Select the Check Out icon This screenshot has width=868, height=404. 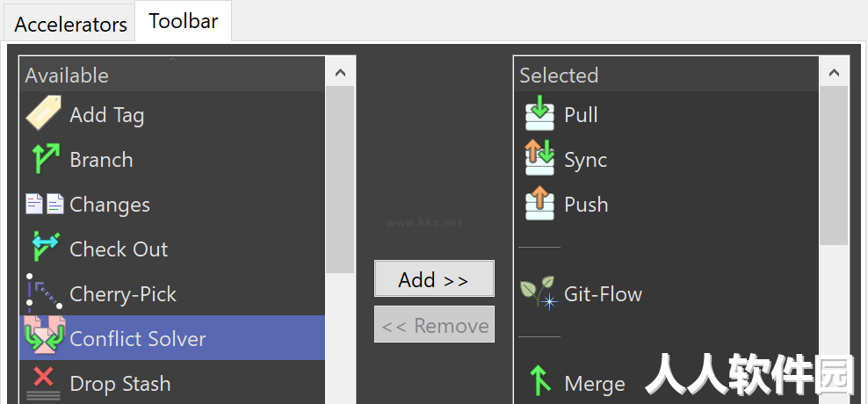coord(46,247)
